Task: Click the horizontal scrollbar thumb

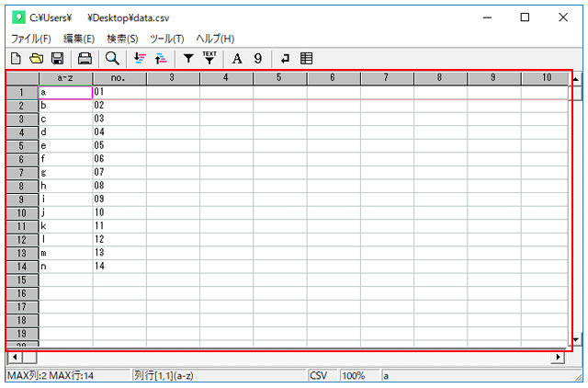Action: (x=29, y=357)
